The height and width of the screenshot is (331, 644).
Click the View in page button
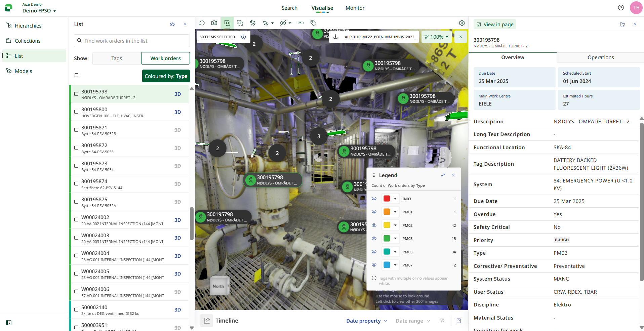(x=495, y=24)
